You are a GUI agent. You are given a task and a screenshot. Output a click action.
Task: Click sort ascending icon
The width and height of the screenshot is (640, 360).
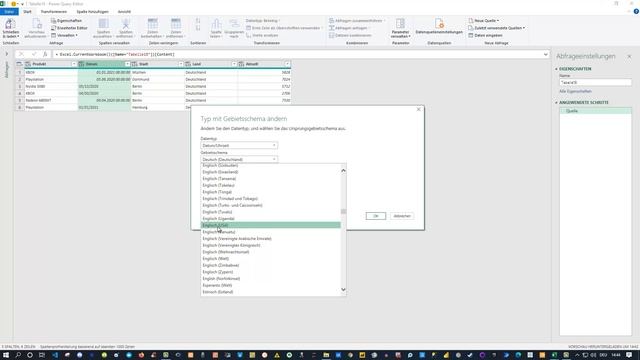click(198, 20)
